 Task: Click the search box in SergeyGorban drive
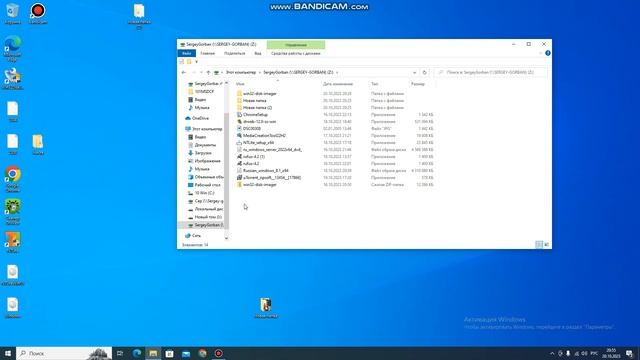tap(491, 72)
